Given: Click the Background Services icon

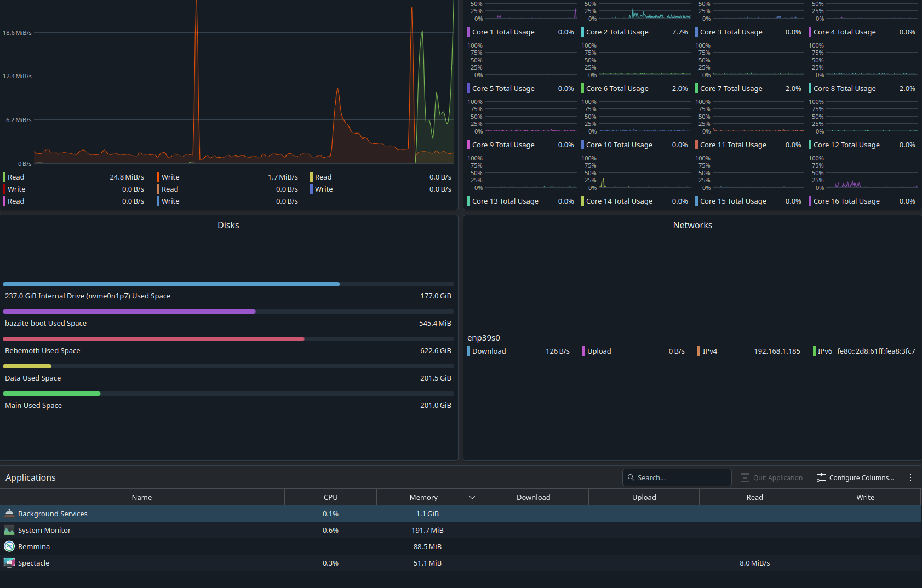Looking at the screenshot, I should pyautogui.click(x=9, y=514).
